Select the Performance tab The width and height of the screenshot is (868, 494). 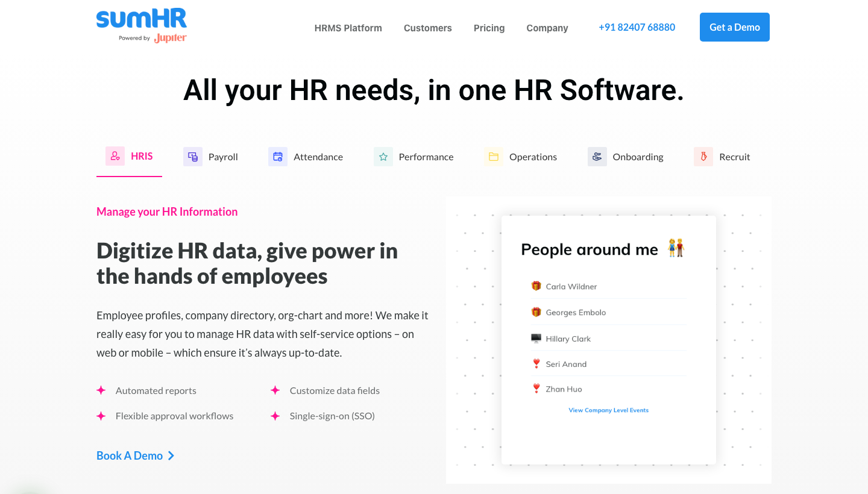pos(414,157)
